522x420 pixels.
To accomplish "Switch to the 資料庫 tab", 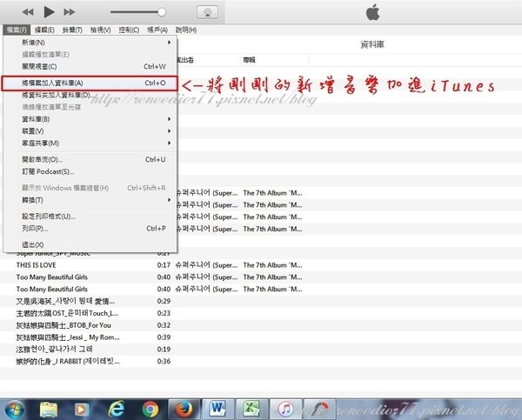I will tap(372, 44).
